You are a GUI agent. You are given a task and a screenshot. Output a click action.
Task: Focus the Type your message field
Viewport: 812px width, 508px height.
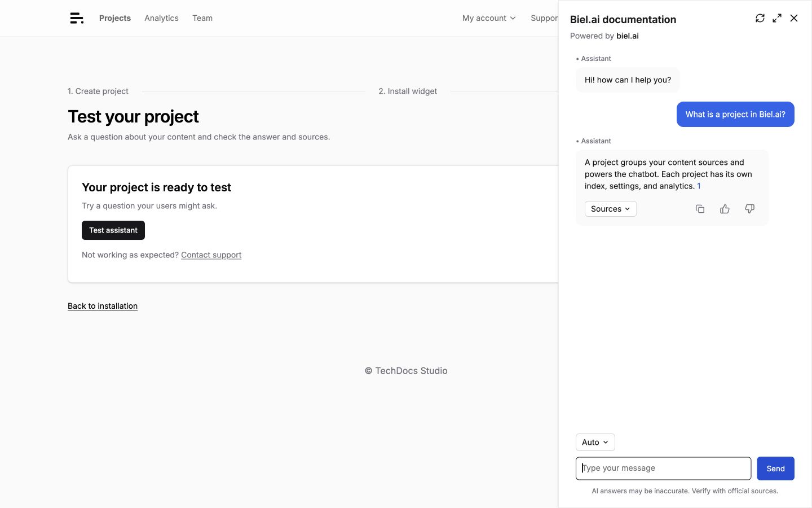click(x=663, y=468)
